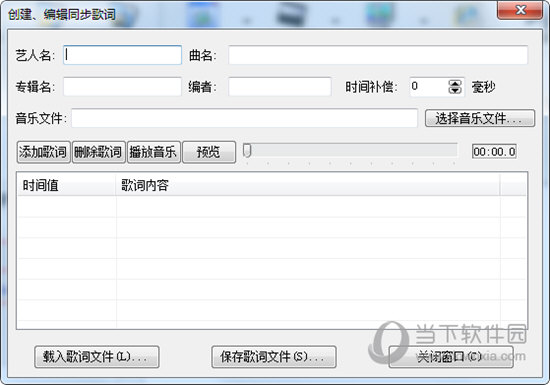Click the playback position slider thumb
This screenshot has height=385, width=550.
[x=247, y=151]
